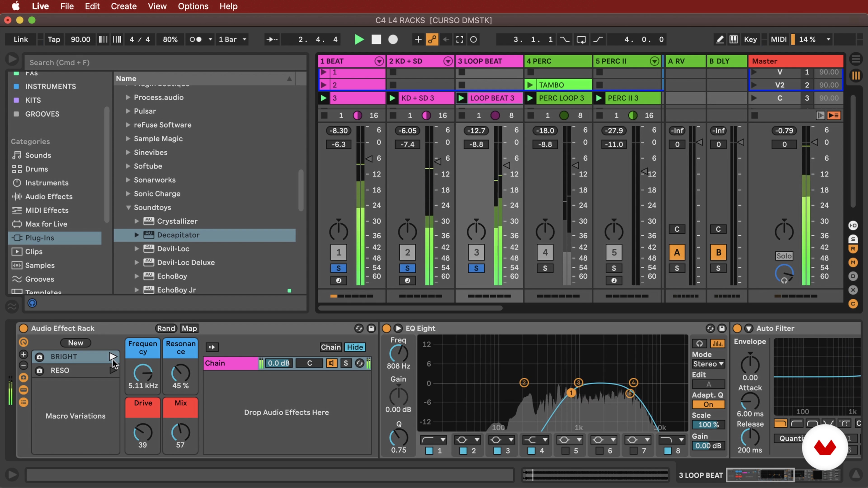868x488 pixels.
Task: Start playback with the green Play button
Action: [x=359, y=39]
